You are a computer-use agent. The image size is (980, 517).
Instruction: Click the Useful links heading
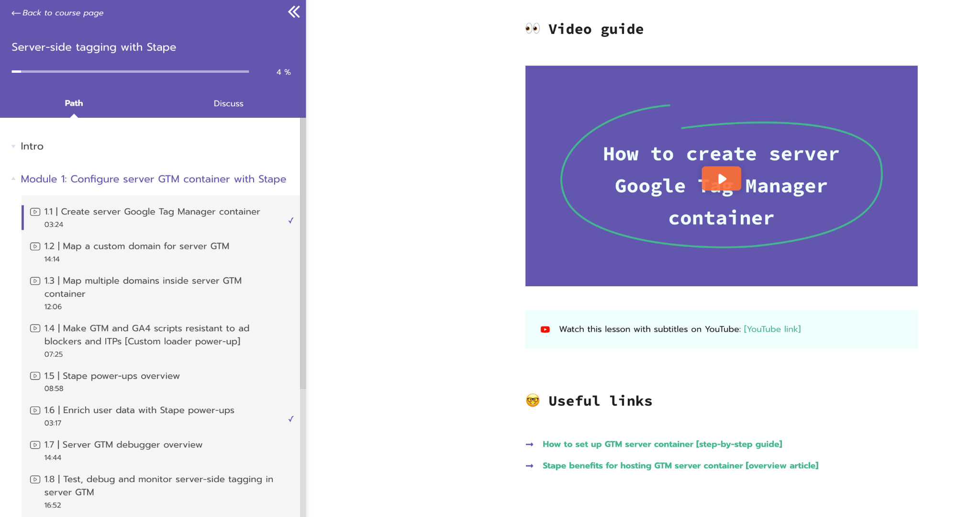coord(600,401)
